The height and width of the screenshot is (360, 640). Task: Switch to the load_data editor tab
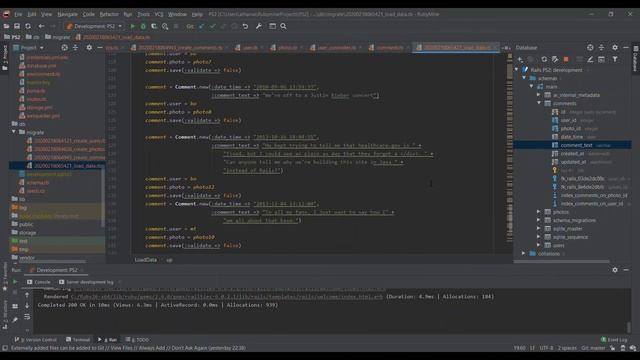pos(457,48)
